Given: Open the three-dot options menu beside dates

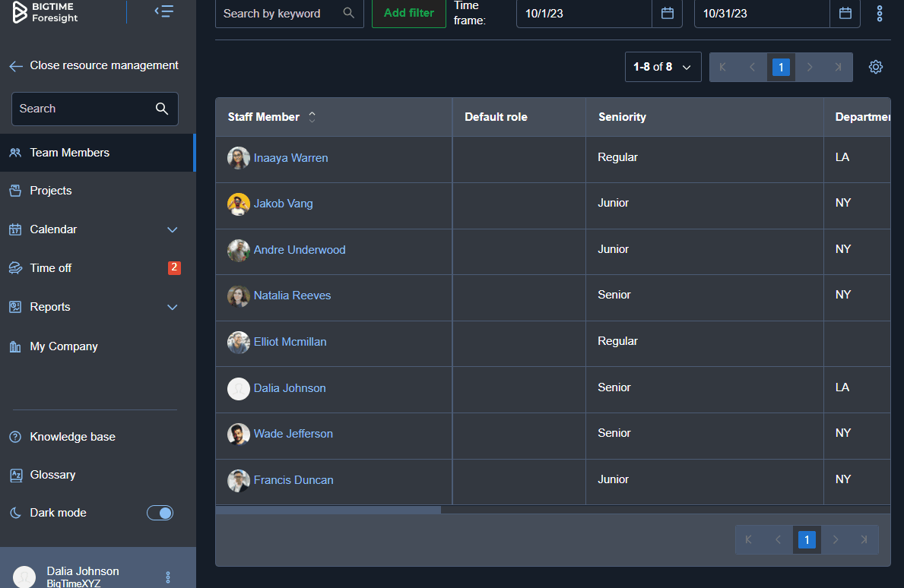Looking at the screenshot, I should pos(880,14).
